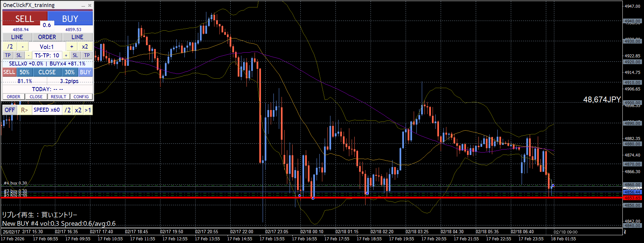Advance one step with the >1 button
The height and width of the screenshot is (243, 644).
pyautogui.click(x=88, y=110)
